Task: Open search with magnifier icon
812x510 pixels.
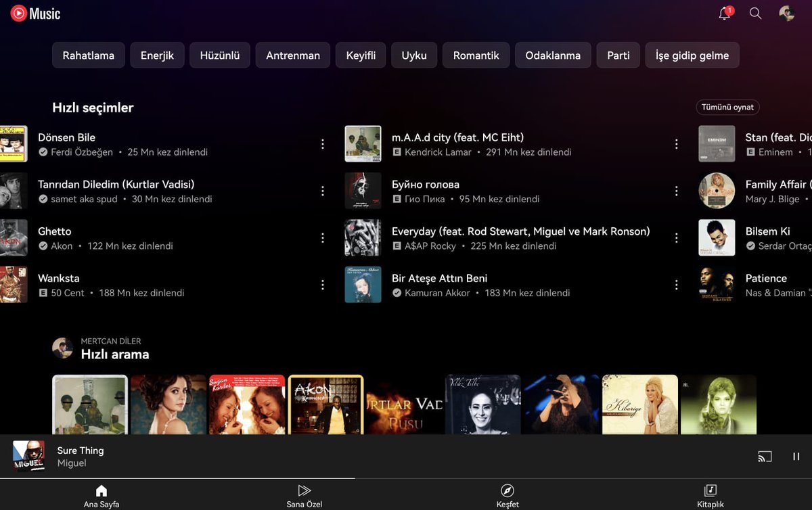Action: 756,14
